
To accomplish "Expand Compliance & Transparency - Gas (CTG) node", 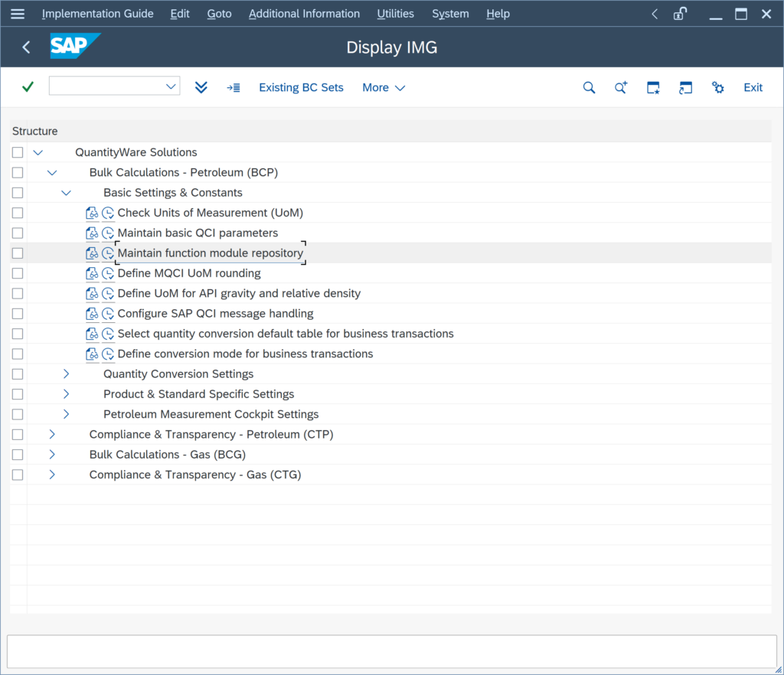I will [x=52, y=474].
